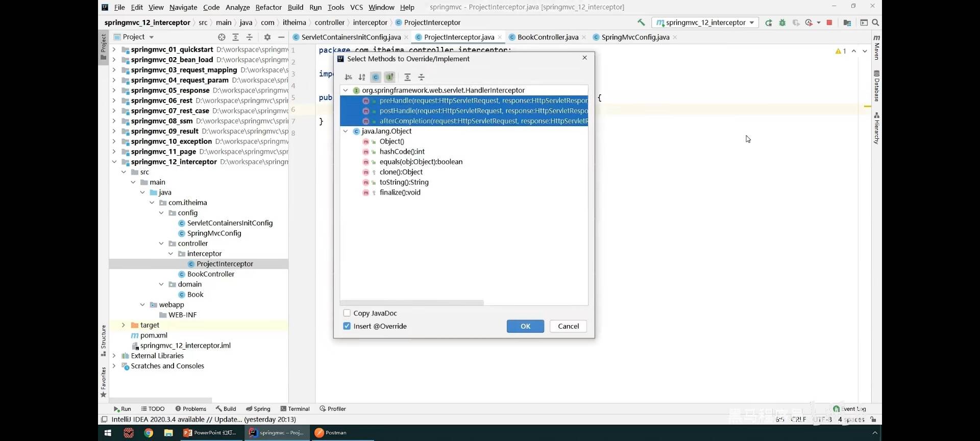Expand all nodes in the methods dialog
This screenshot has width=980, height=441.
pyautogui.click(x=407, y=77)
